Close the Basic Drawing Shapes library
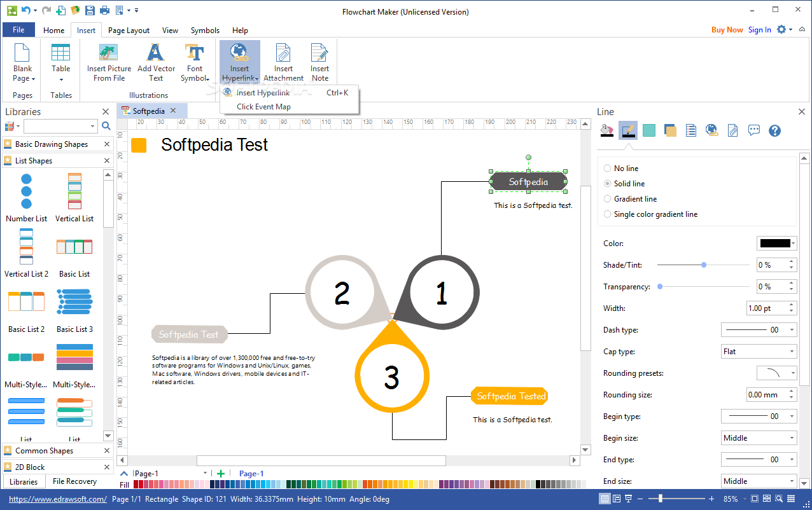 [x=107, y=144]
